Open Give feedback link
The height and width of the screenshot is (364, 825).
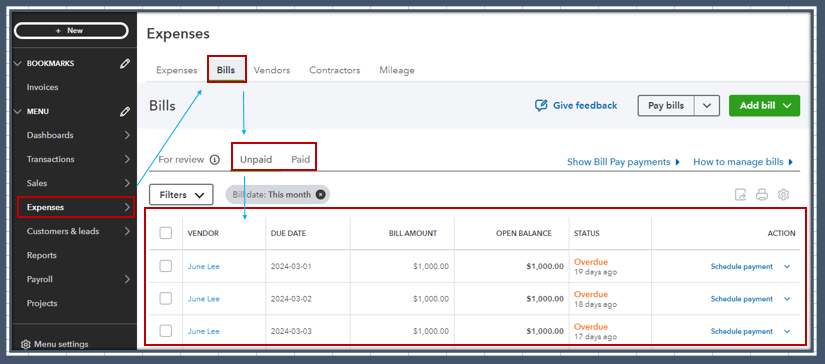coord(585,106)
